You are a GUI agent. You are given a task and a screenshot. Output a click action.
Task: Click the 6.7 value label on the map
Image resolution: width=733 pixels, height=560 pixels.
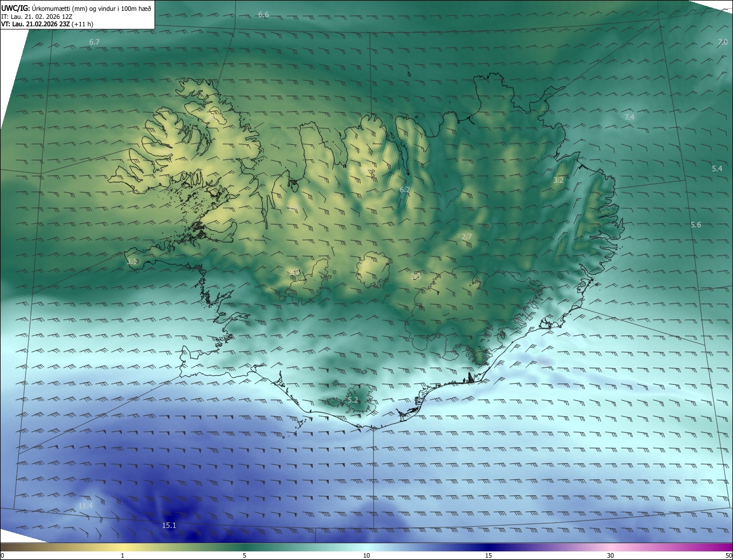94,42
